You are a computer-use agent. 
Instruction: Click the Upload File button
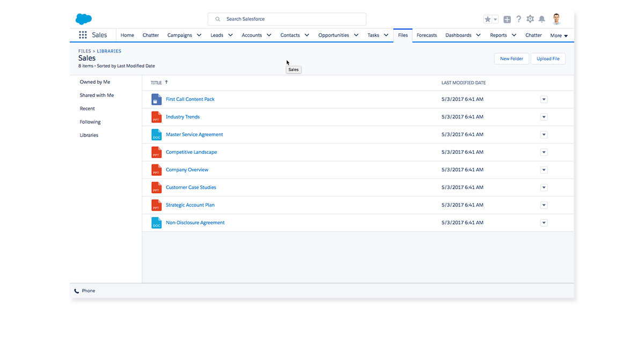point(548,59)
